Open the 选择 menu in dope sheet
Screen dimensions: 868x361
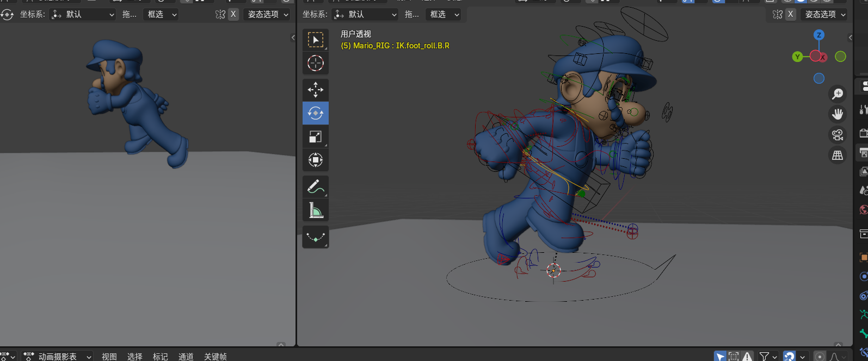134,357
